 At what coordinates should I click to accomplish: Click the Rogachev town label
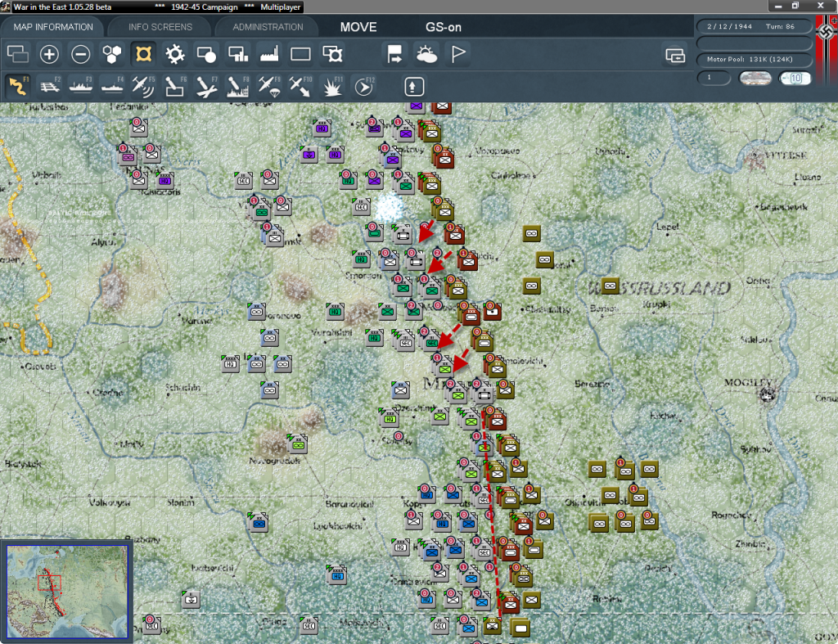coord(731,516)
